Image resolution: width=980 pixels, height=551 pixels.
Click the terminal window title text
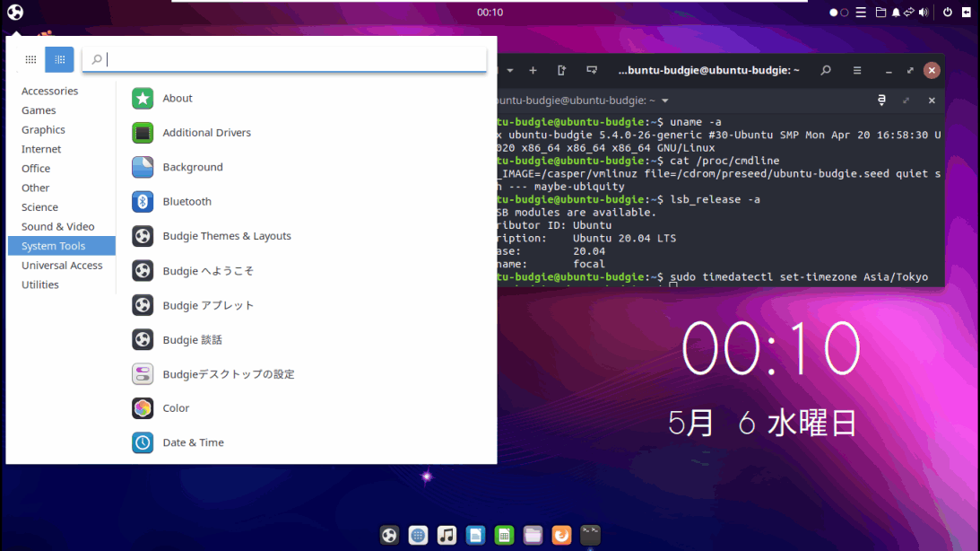[x=708, y=70]
